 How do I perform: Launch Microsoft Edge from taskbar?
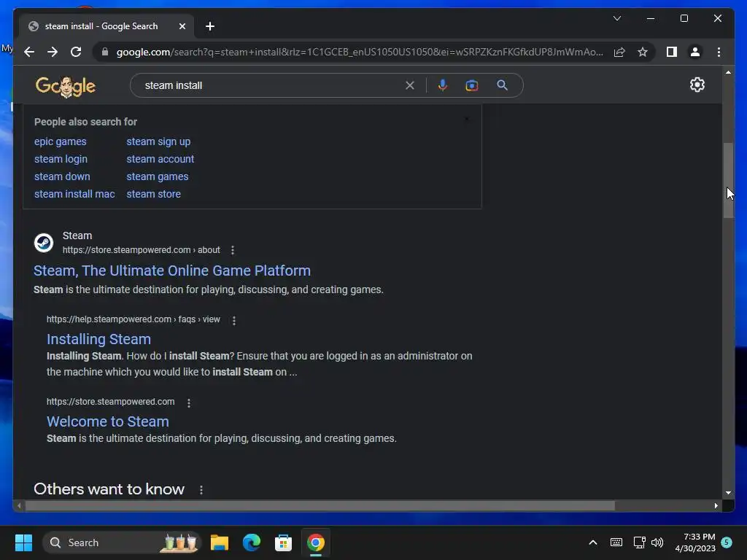pos(252,542)
